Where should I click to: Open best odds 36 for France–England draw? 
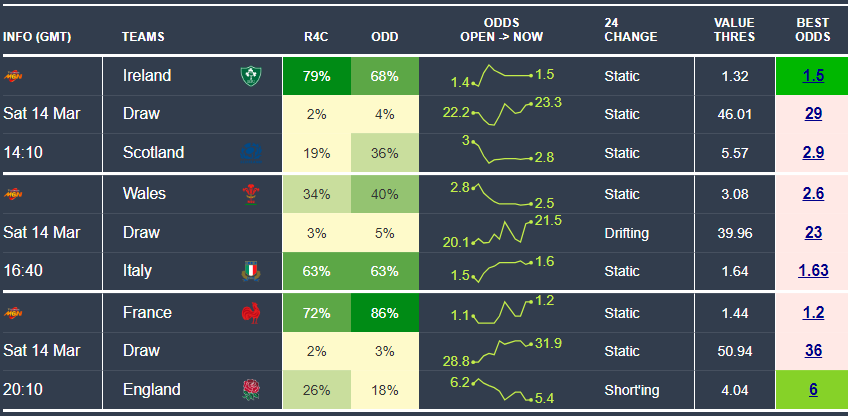pos(812,351)
